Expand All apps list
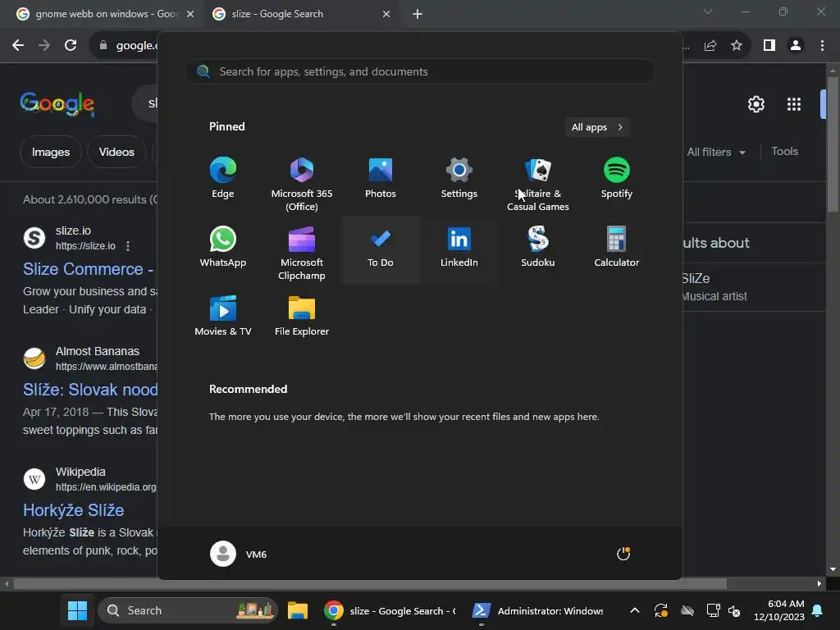The image size is (840, 630). [x=597, y=127]
